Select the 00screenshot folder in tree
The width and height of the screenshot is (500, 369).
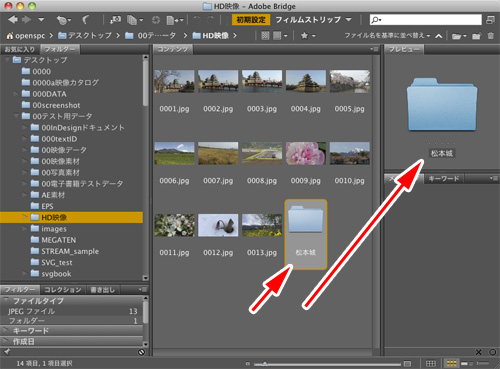tap(51, 105)
